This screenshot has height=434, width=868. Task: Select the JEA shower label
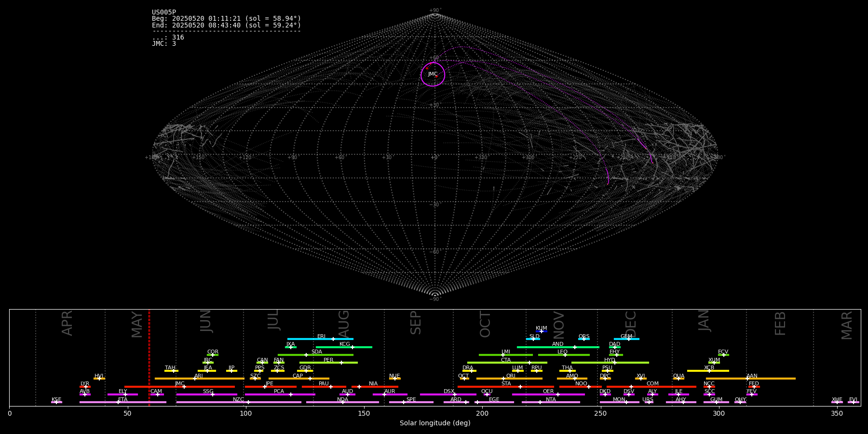pos(208,368)
